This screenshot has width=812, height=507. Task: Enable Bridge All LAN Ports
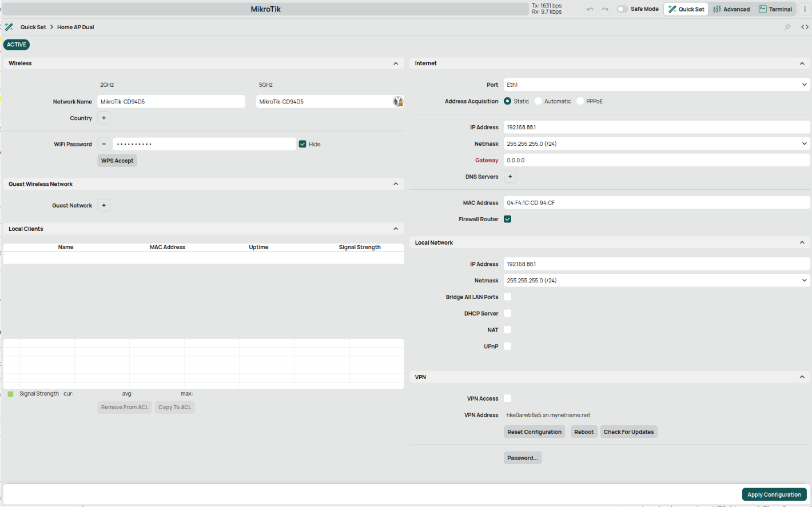(507, 297)
